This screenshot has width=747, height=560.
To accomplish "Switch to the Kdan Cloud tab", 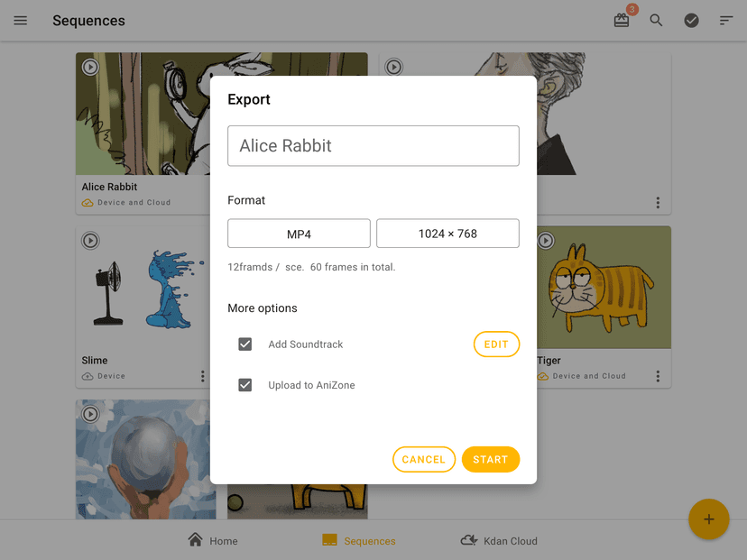I will click(498, 540).
